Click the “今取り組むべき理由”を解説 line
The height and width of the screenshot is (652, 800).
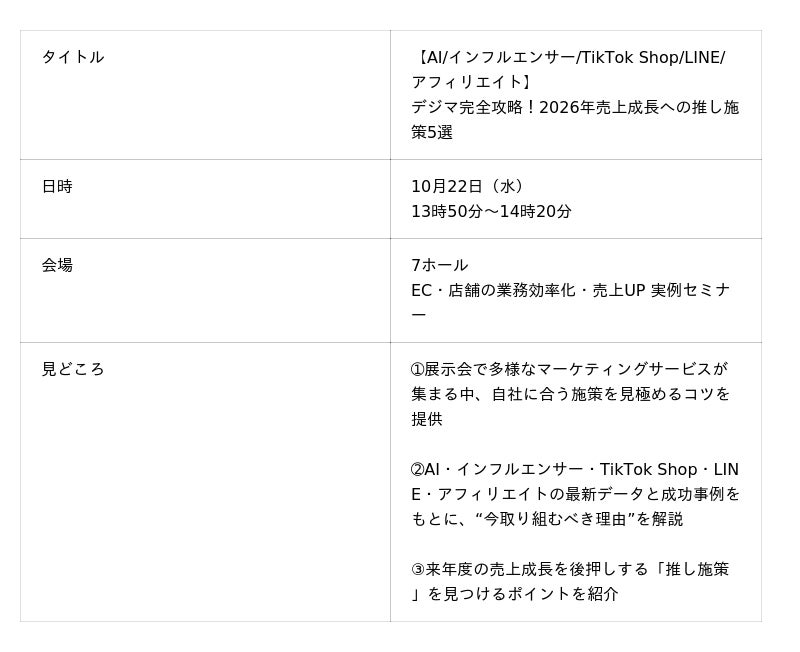click(547, 519)
